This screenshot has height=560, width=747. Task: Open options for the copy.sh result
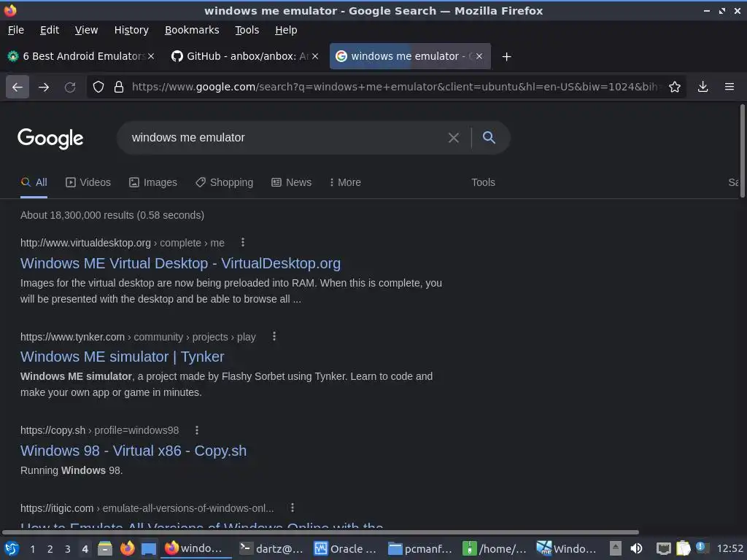point(197,430)
